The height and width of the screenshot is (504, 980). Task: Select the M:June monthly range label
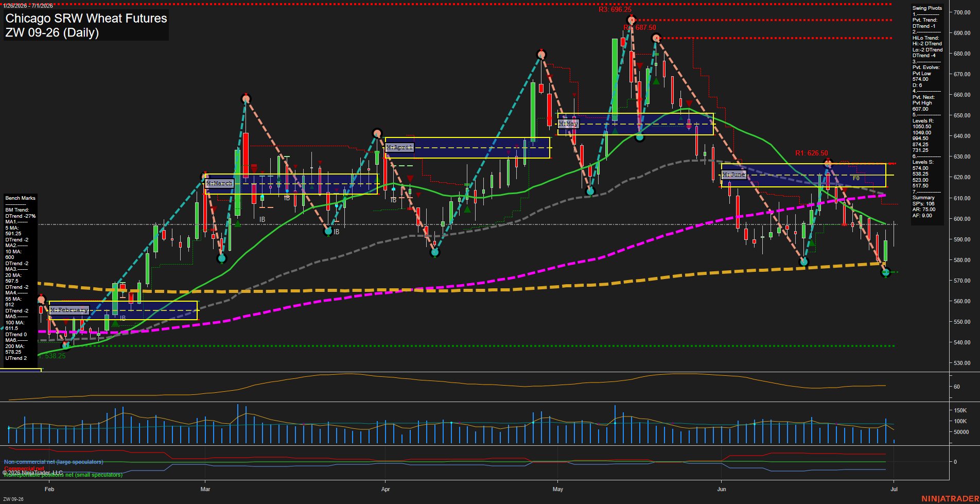733,175
